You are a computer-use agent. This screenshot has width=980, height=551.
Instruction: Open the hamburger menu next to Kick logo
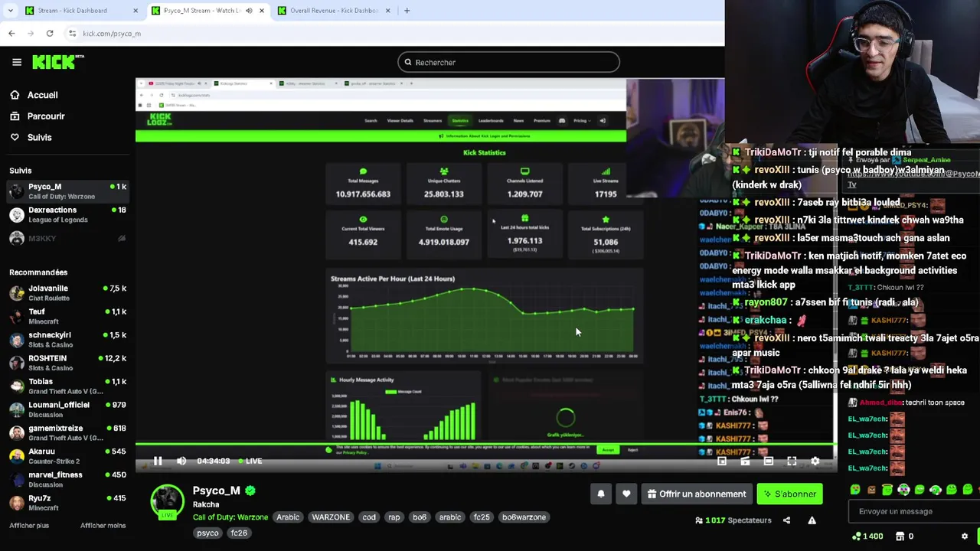tap(17, 62)
